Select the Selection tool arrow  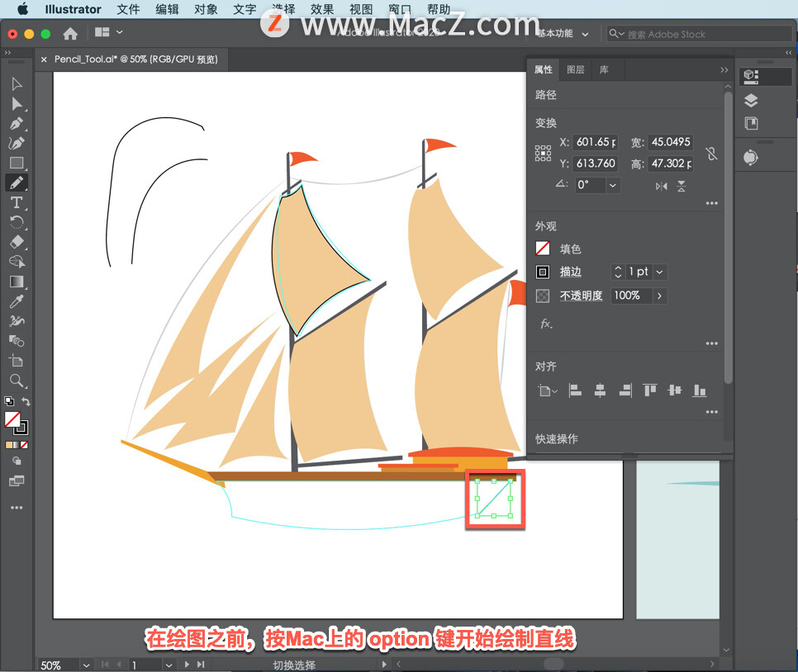click(x=17, y=84)
